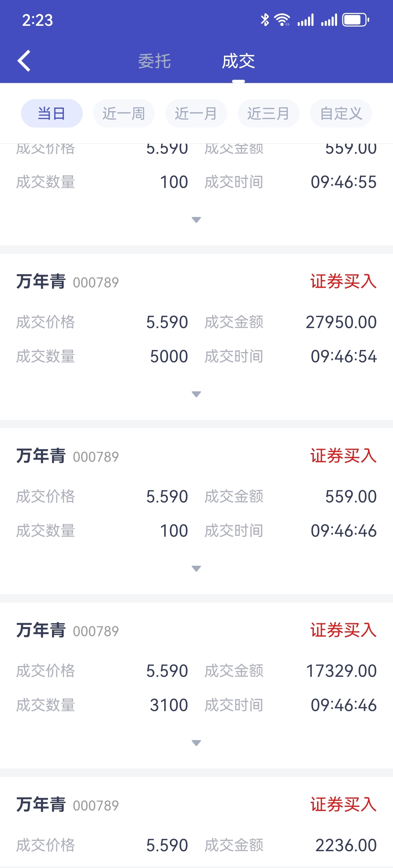Tap the second cellular signal icon
The height and width of the screenshot is (868, 393).
click(329, 20)
